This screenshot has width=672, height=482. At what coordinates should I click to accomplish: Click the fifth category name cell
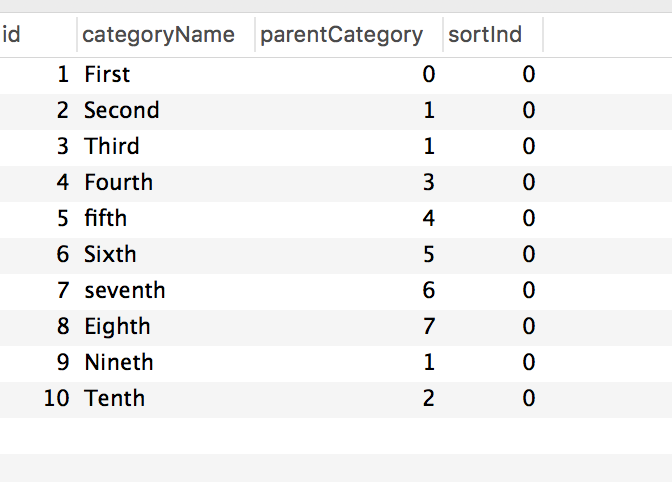tap(166, 219)
